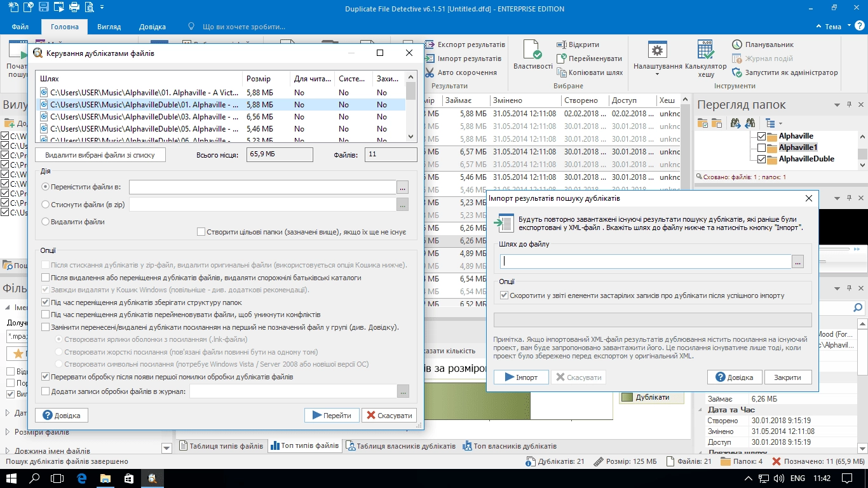Click the Print icon in quick access toolbar
868x488 pixels.
click(74, 8)
